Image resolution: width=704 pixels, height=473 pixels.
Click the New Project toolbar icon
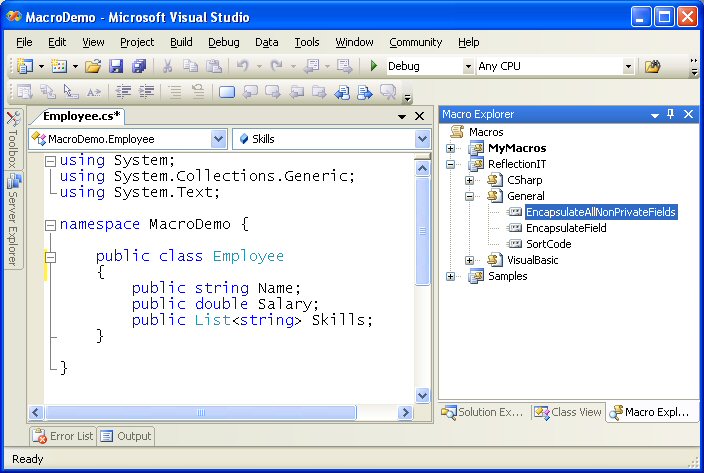(x=24, y=66)
